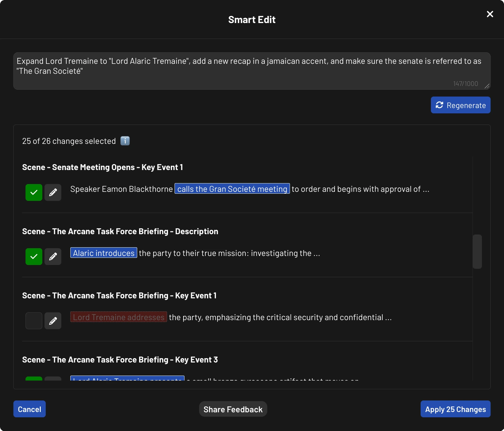504x431 pixels.
Task: Edit the Alaric introduces description change
Action: [53, 257]
